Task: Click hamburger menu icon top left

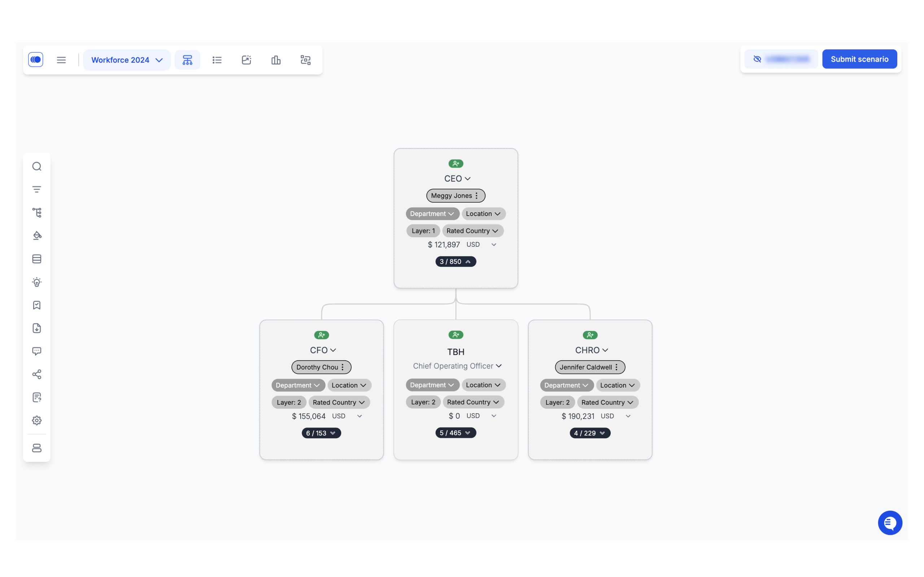Action: click(61, 60)
